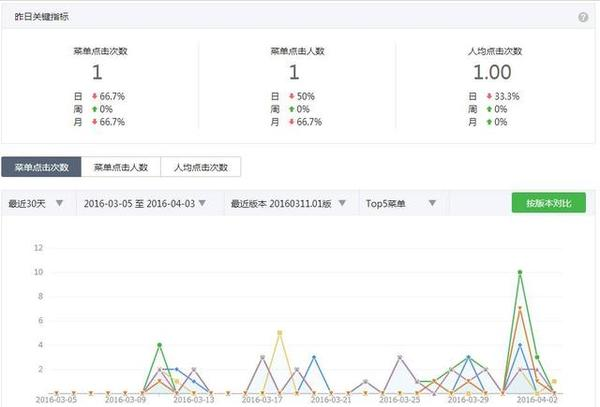Click the 50% daily change under 菜单点击人数

point(306,96)
